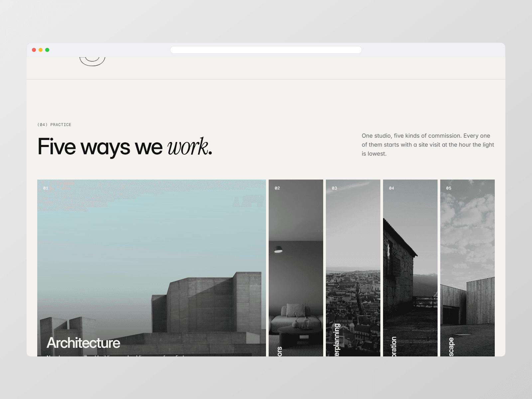Viewport: 532px width, 399px height.
Task: Click the '03' number label
Action: click(x=334, y=188)
